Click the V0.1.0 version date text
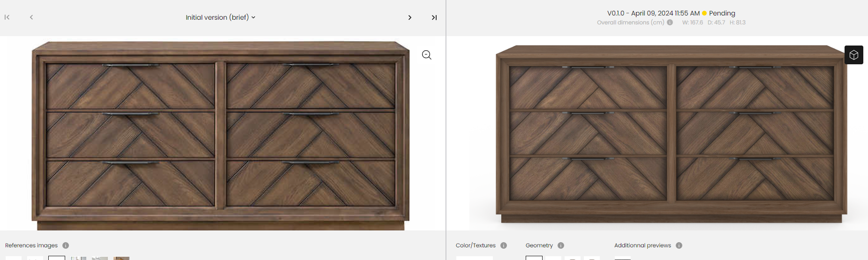Screen dimensions: 868x260 coord(653,13)
